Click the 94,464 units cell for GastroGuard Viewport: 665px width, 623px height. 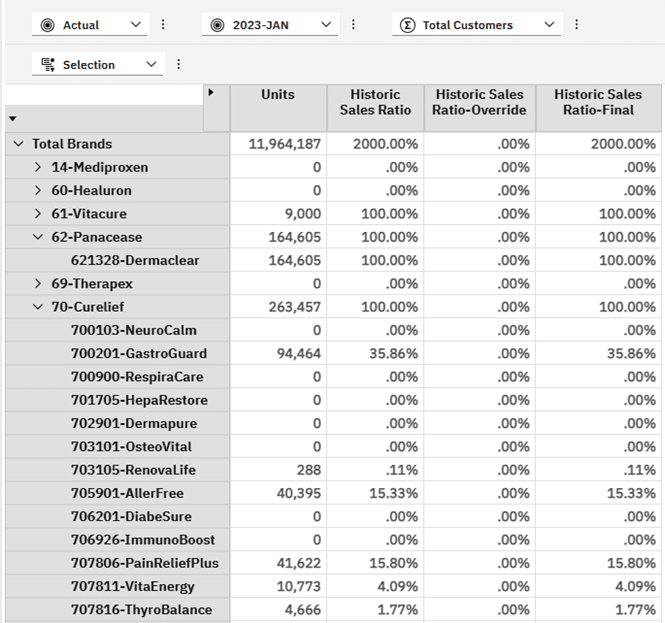pos(278,353)
